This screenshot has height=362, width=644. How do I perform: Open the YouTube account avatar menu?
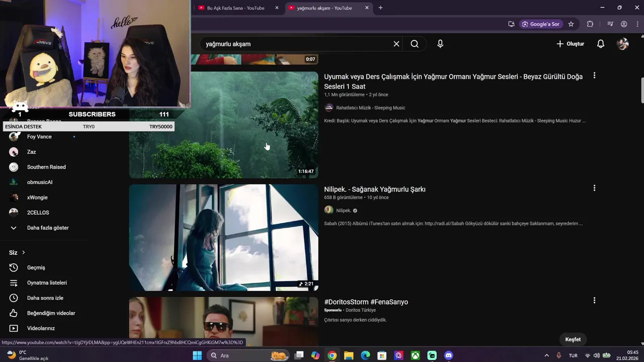[x=623, y=44]
